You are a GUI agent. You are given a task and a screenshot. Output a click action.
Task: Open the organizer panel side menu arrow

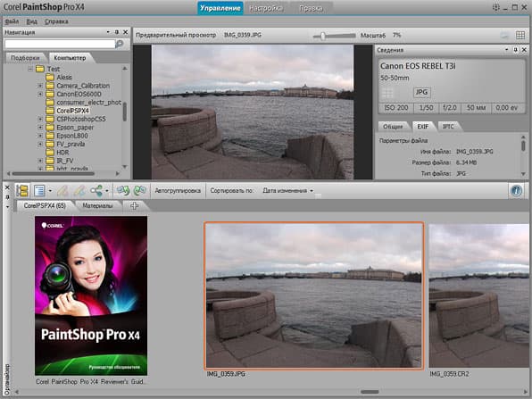coord(7,206)
